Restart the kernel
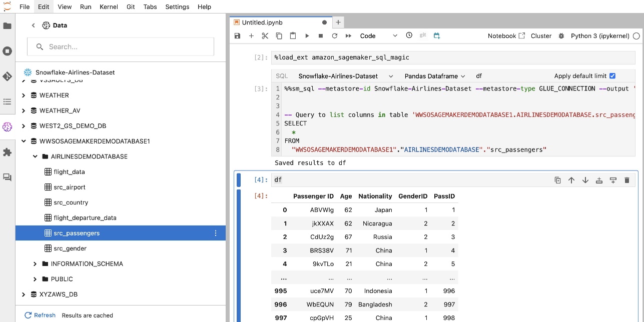Image resolution: width=644 pixels, height=322 pixels. tap(335, 36)
